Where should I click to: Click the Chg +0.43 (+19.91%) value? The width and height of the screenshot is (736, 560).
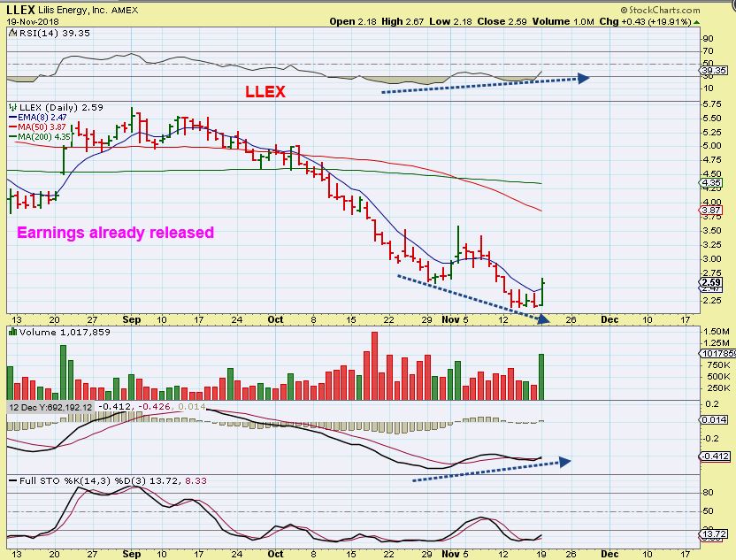pyautogui.click(x=646, y=21)
